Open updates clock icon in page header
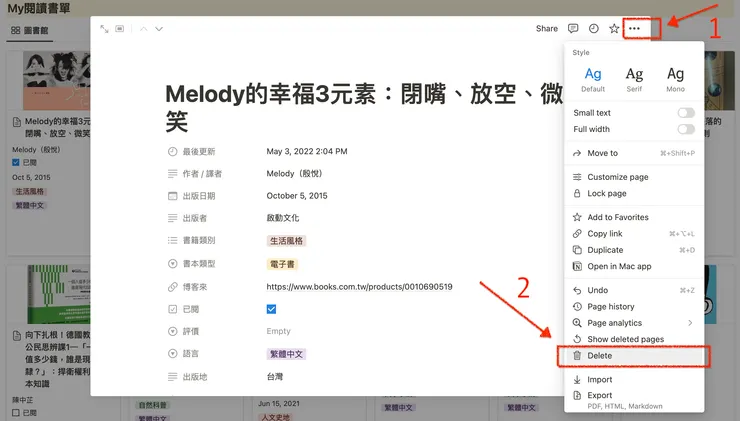The width and height of the screenshot is (740, 421). pyautogui.click(x=594, y=28)
